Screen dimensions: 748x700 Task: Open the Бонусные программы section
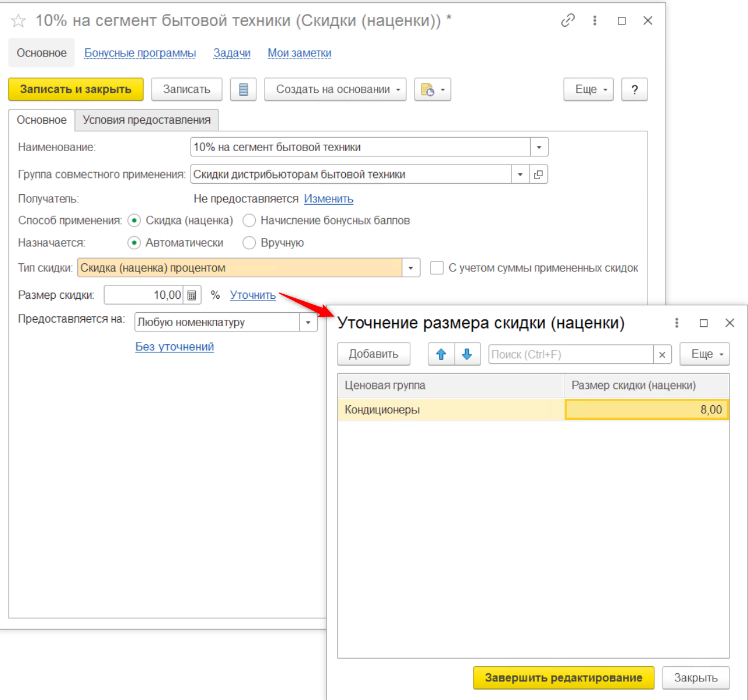click(140, 53)
